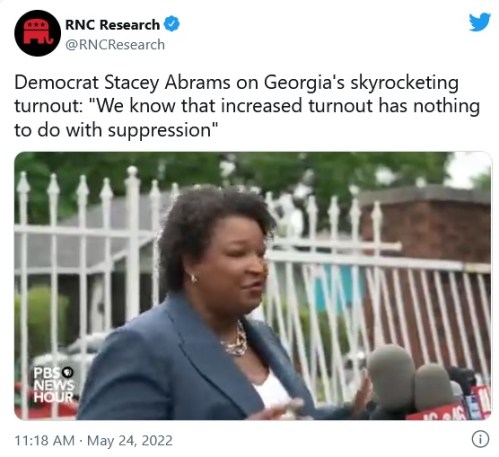This screenshot has height=457, width=499.
Task: Click the PBS head logo in watermark
Action: (x=68, y=372)
